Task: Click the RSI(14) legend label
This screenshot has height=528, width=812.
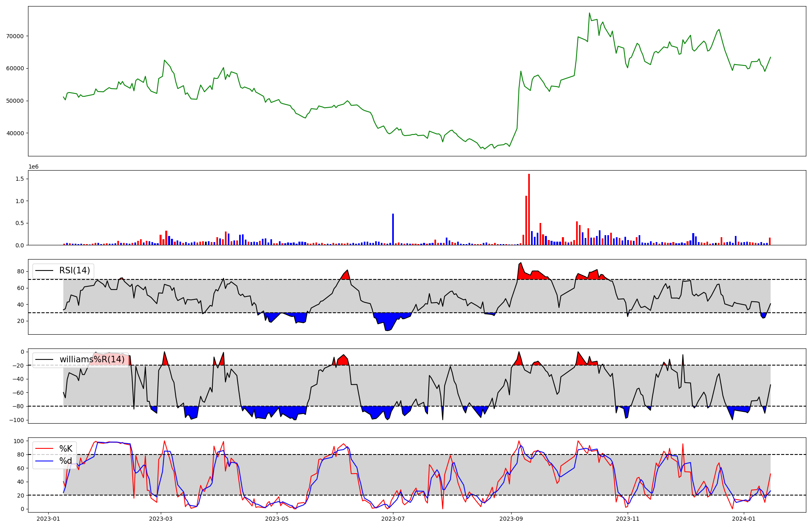Action: [x=75, y=270]
